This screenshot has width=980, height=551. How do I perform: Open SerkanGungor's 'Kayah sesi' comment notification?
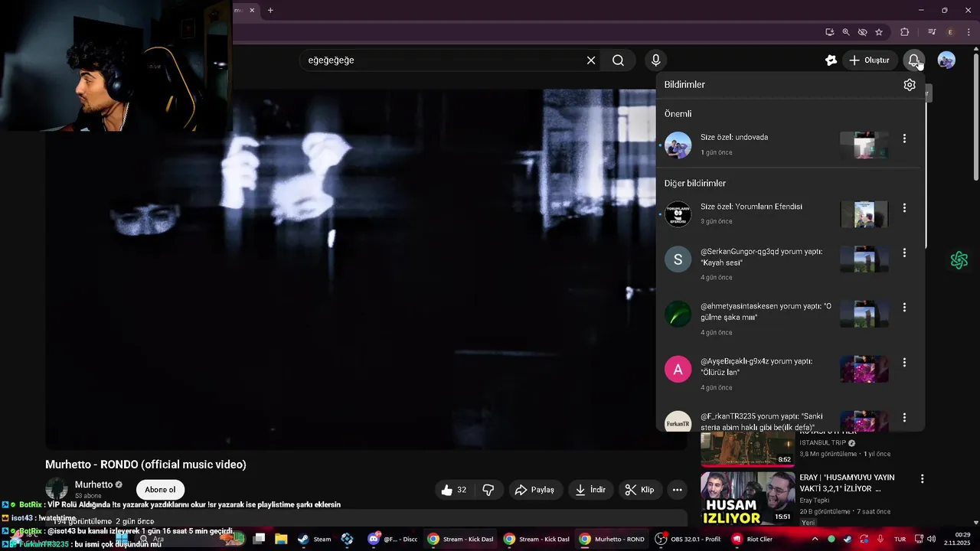click(789, 264)
